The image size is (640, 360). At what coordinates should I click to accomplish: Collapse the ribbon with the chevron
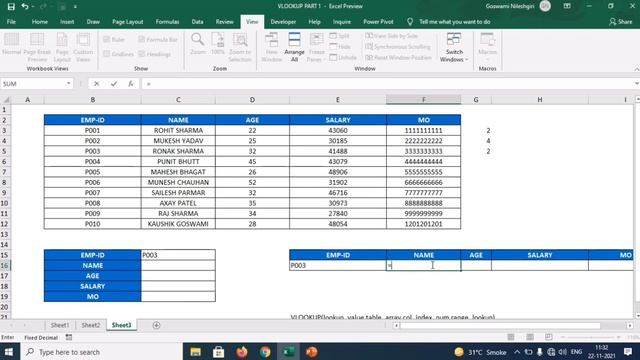point(636,69)
